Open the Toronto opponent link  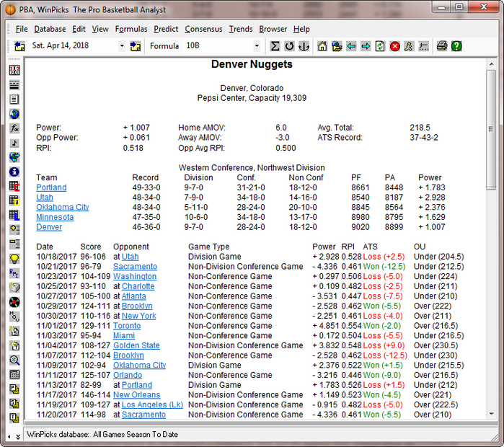127,326
